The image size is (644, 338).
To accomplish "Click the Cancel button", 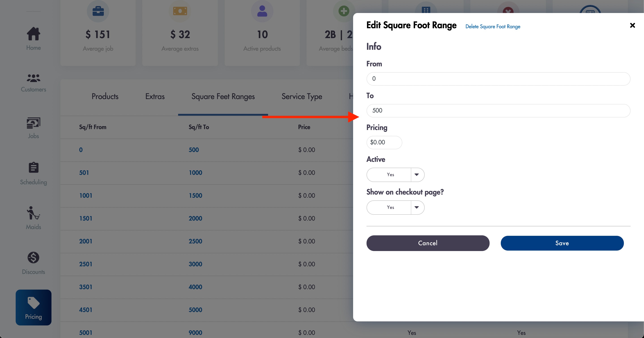I will point(428,243).
